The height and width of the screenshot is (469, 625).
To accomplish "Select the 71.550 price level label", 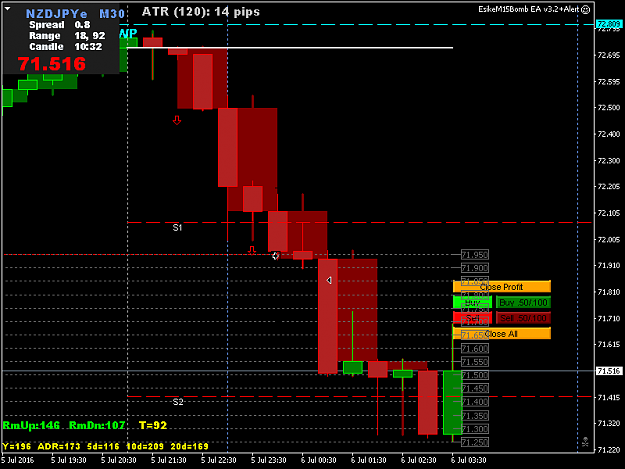I will [x=475, y=362].
